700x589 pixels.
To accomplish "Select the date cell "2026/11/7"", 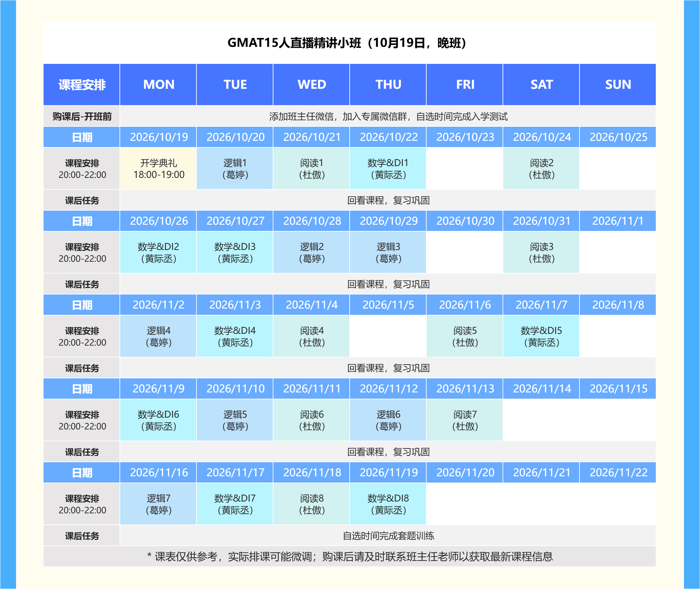I will 541,305.
